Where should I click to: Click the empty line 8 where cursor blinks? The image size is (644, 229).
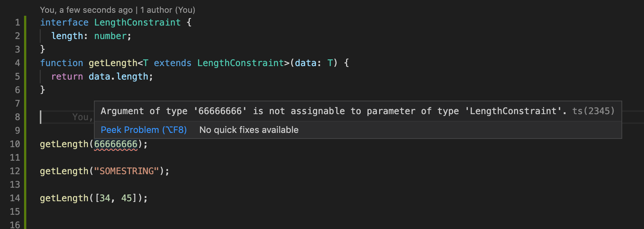point(41,117)
